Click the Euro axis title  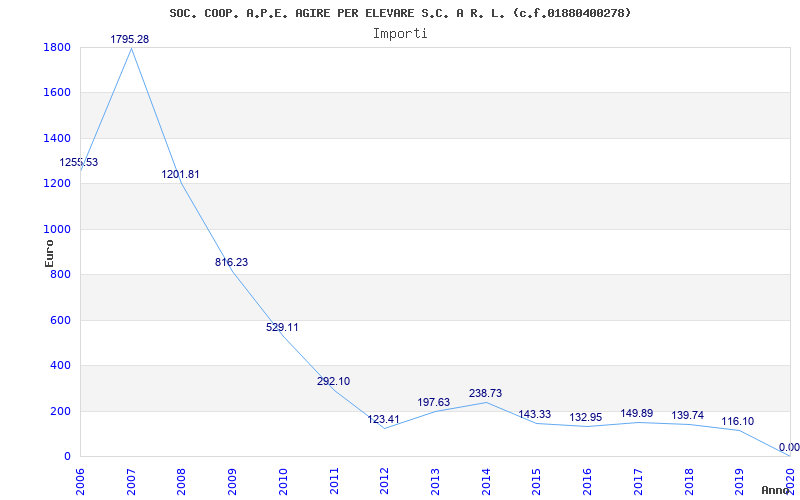[x=49, y=253]
